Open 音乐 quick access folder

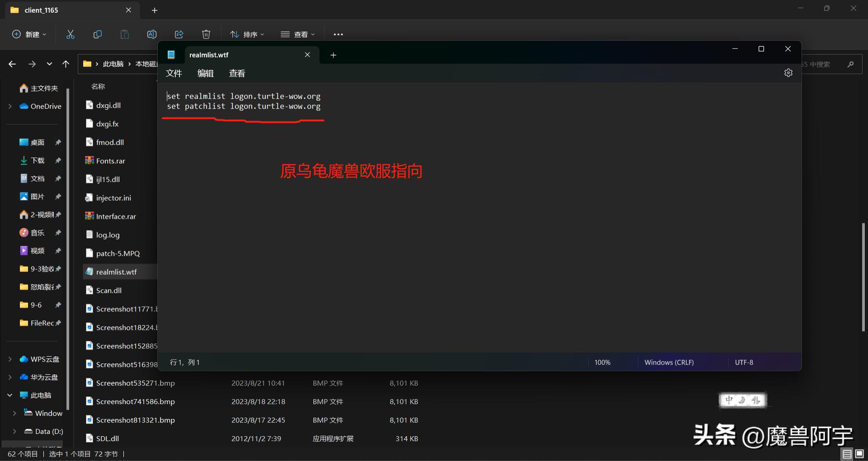coord(32,233)
